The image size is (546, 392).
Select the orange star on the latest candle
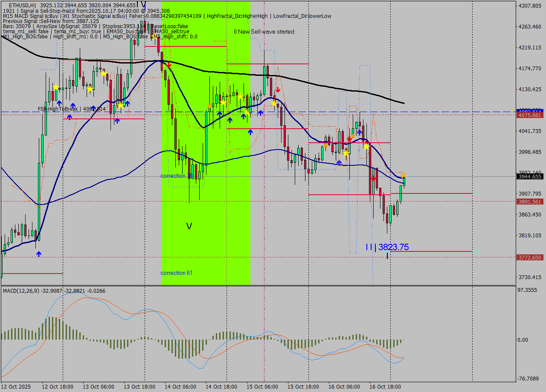point(404,176)
